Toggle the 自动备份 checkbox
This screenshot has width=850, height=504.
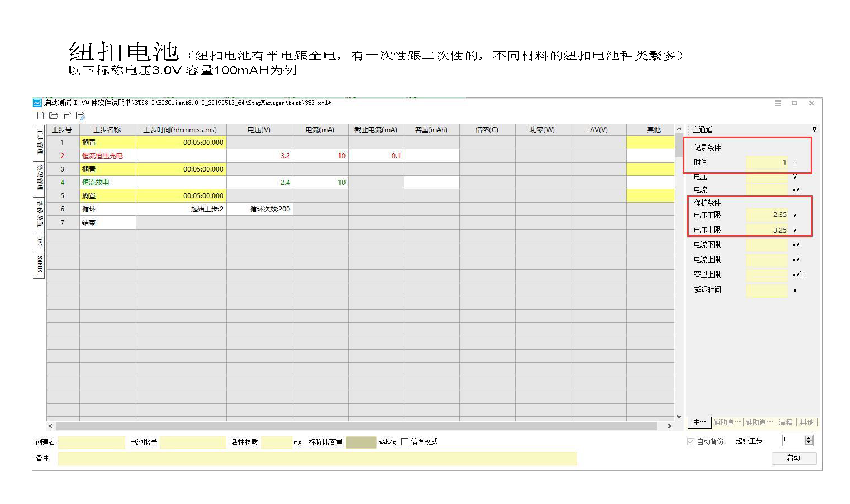tap(691, 441)
